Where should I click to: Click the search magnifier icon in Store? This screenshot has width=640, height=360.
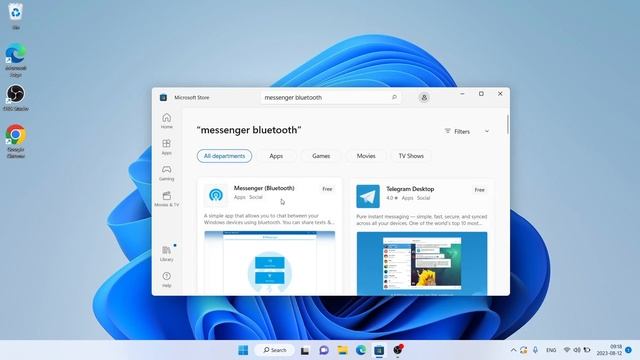pos(394,97)
